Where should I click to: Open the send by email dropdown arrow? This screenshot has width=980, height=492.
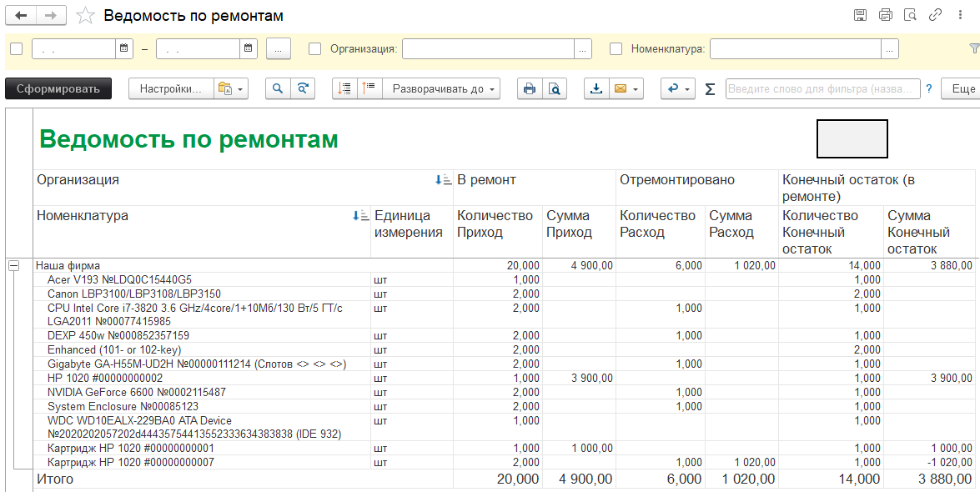(636, 88)
